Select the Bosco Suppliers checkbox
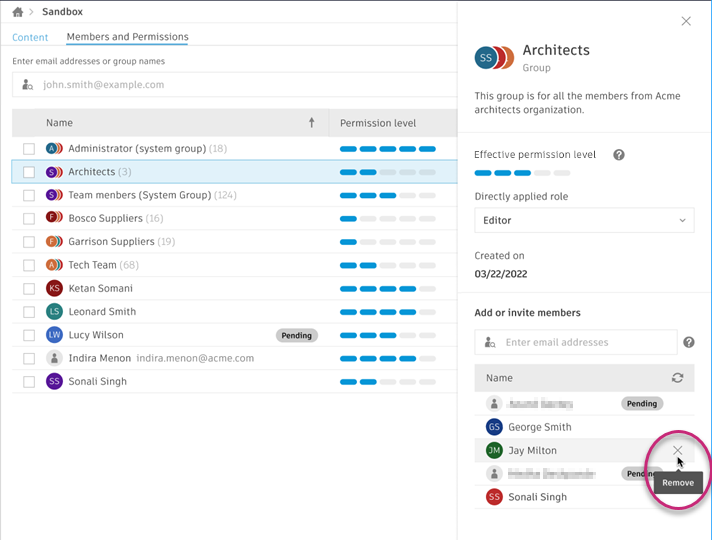The width and height of the screenshot is (712, 540). tap(29, 218)
